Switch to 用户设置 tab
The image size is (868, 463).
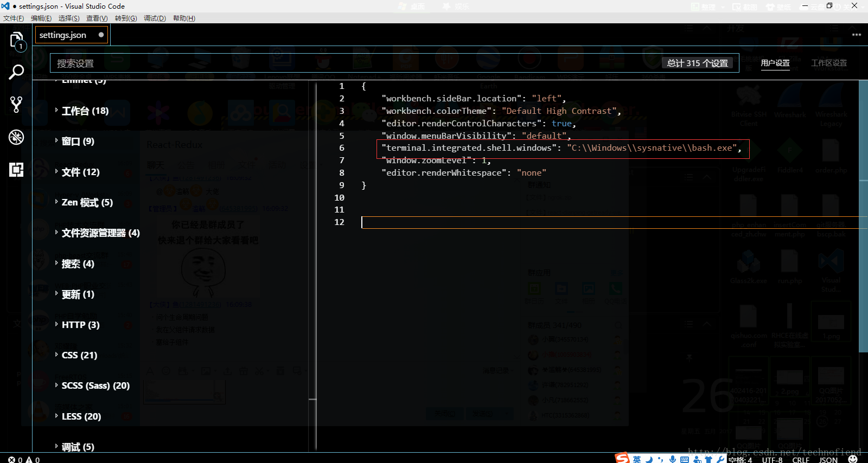775,63
